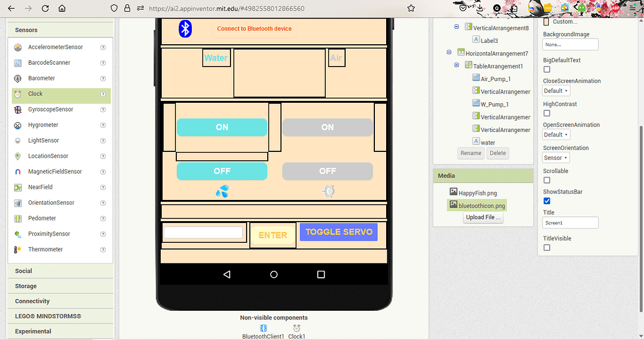Click the water drops image in the preview

(x=222, y=191)
